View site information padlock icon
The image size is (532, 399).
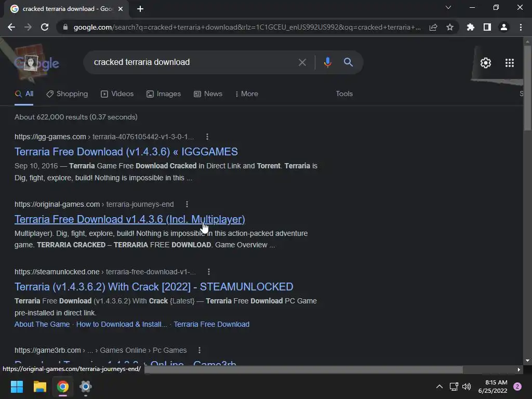pos(65,27)
